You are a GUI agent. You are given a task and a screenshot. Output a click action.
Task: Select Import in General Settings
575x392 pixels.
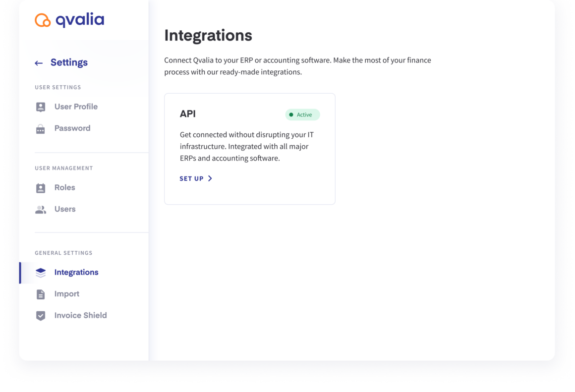click(x=67, y=294)
